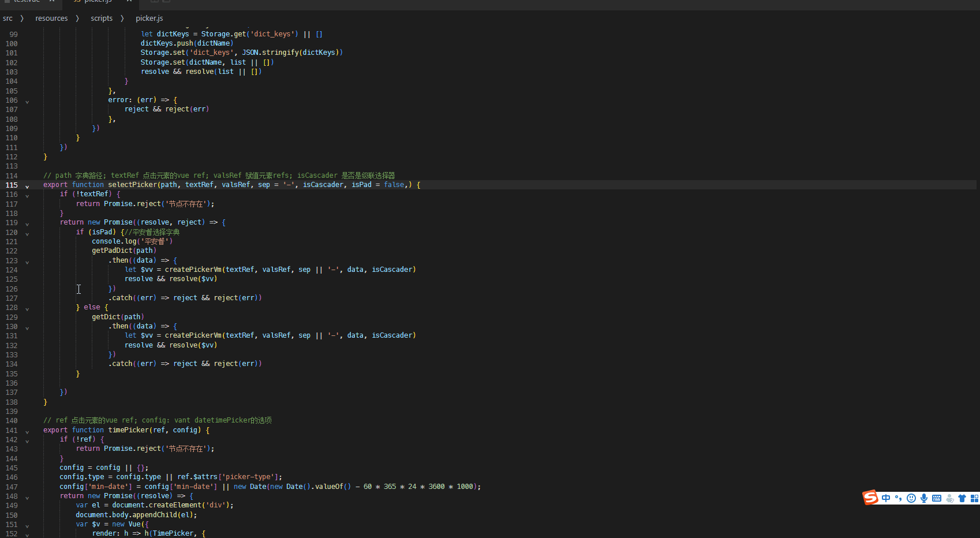Click line number 99 in the gutter
This screenshot has width=980, height=538.
13,34
